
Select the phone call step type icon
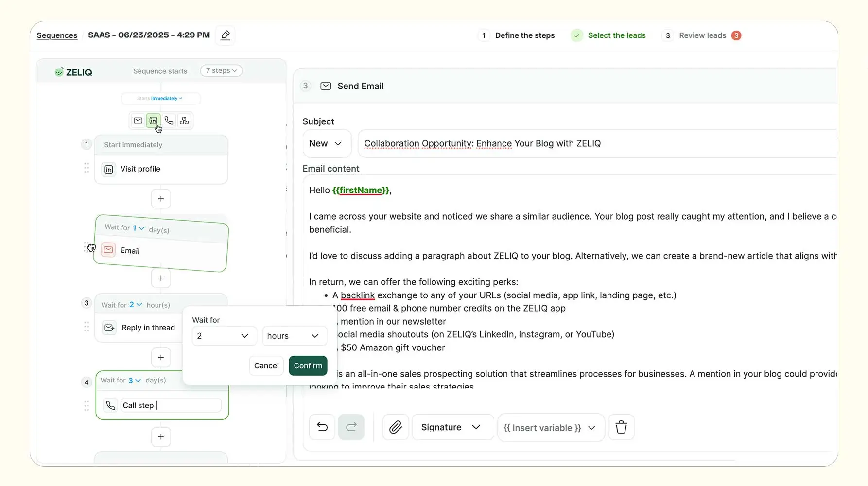click(x=169, y=121)
